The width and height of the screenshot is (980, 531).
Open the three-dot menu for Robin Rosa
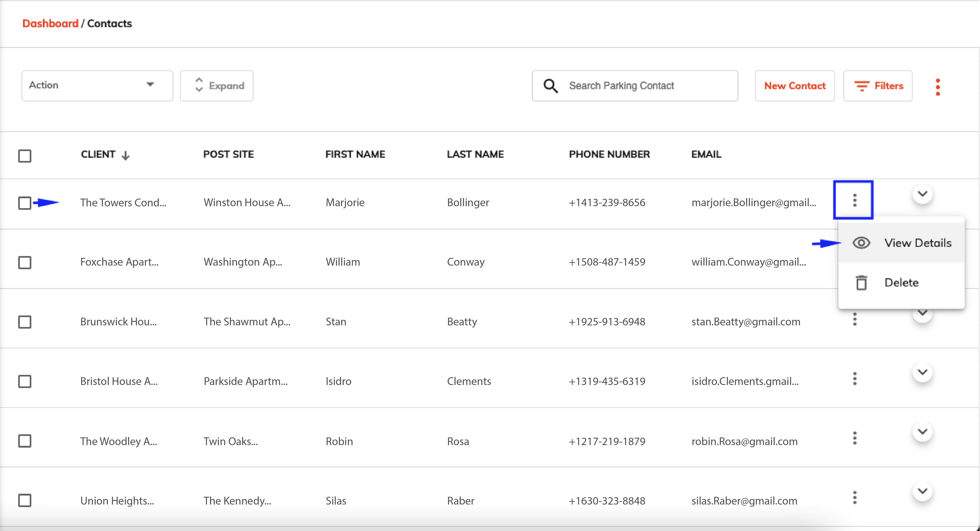854,438
